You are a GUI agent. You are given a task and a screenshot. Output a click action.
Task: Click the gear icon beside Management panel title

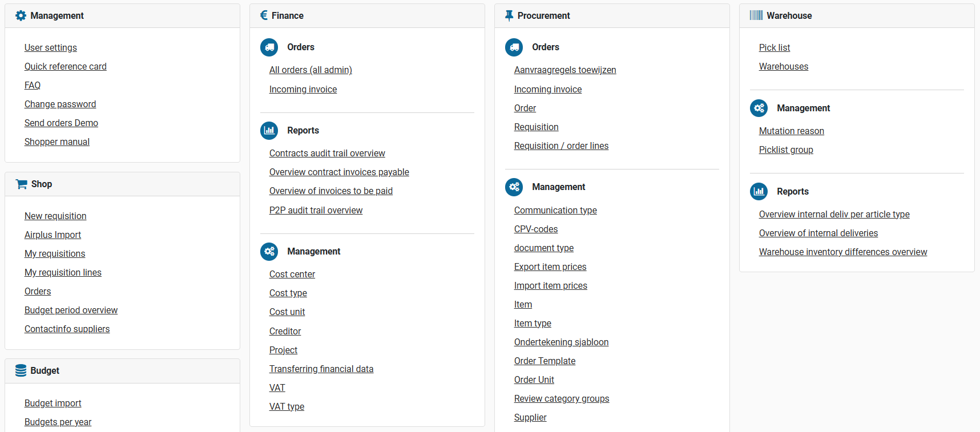(x=21, y=16)
